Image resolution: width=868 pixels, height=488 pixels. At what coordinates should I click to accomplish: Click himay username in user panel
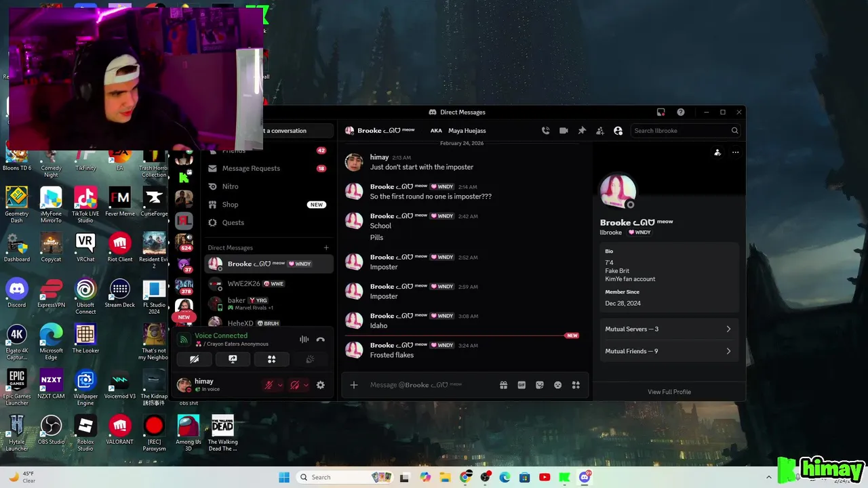pos(204,382)
